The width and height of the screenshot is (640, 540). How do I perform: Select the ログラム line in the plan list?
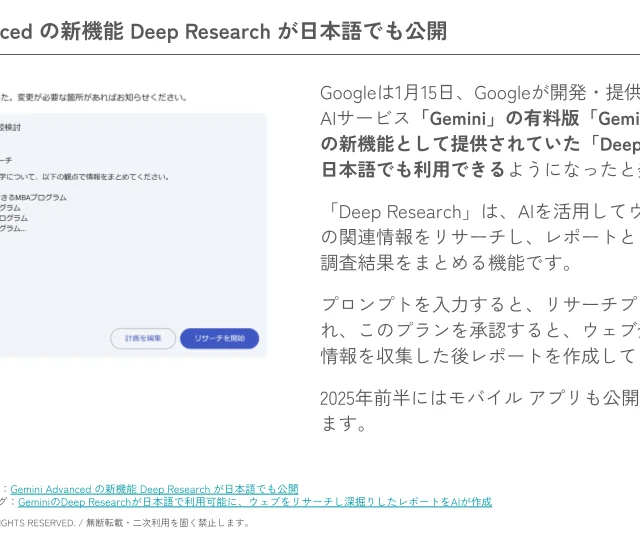[14, 218]
